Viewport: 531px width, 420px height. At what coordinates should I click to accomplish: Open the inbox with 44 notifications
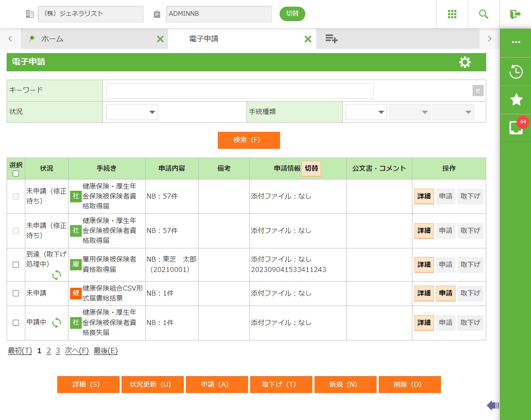point(516,128)
